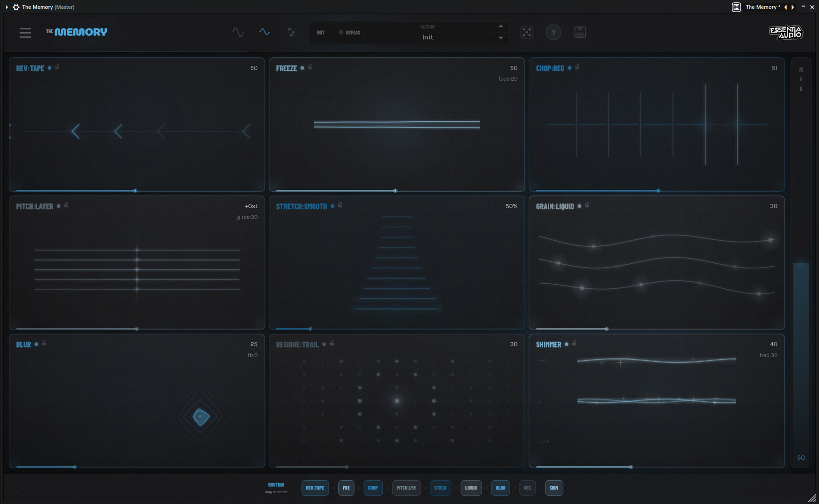Click the GRAIN:LIQUID panel title

click(555, 206)
